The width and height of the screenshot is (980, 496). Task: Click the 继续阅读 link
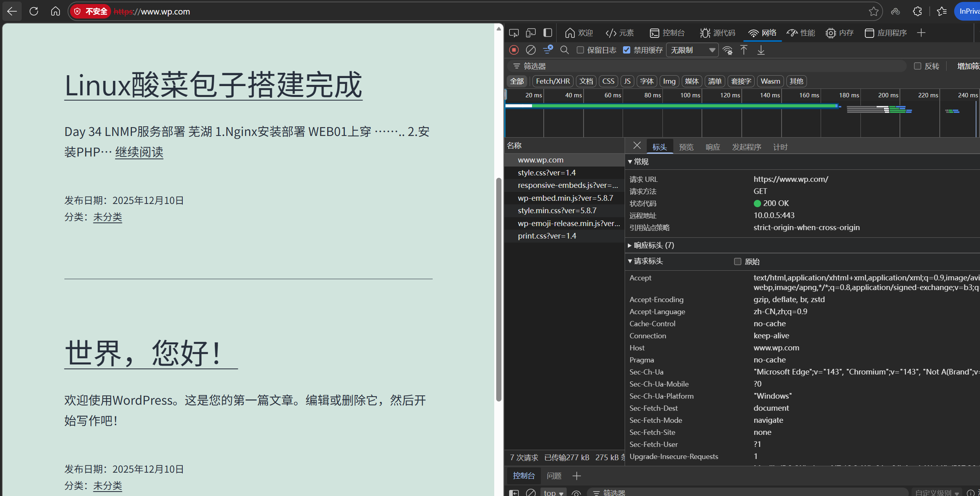coord(139,152)
